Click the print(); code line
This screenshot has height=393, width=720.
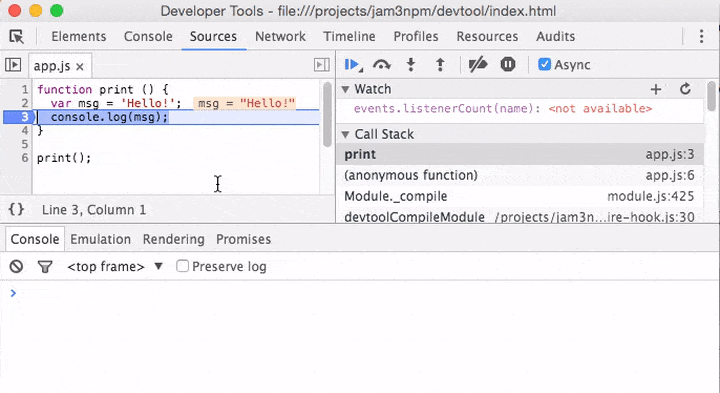point(64,158)
